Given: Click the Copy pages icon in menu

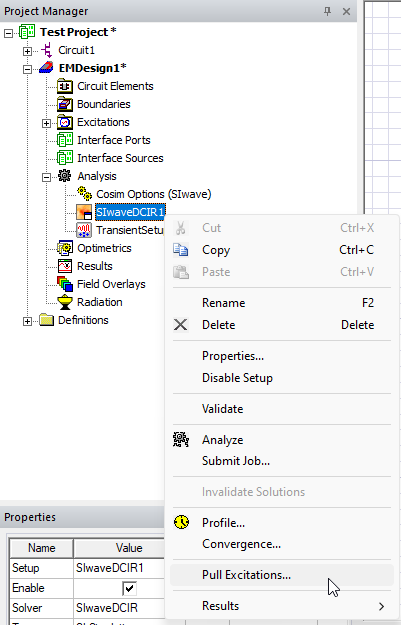Looking at the screenshot, I should [181, 250].
